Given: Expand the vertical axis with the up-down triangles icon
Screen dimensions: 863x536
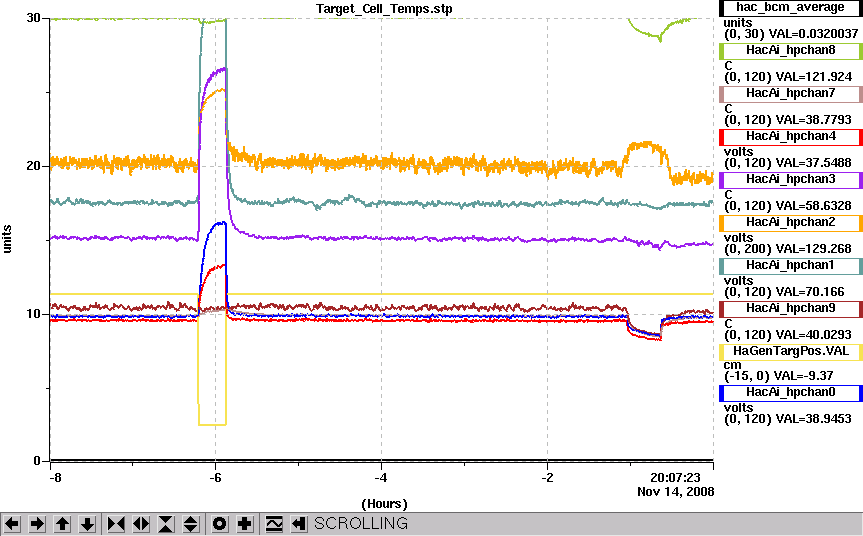Looking at the screenshot, I should pyautogui.click(x=191, y=523).
